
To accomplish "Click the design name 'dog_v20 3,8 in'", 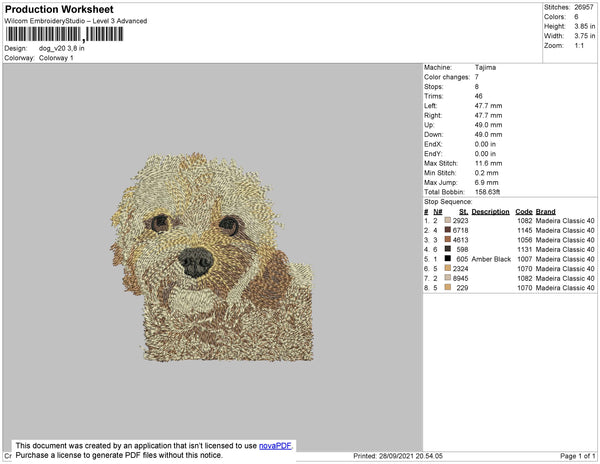I will [x=62, y=49].
